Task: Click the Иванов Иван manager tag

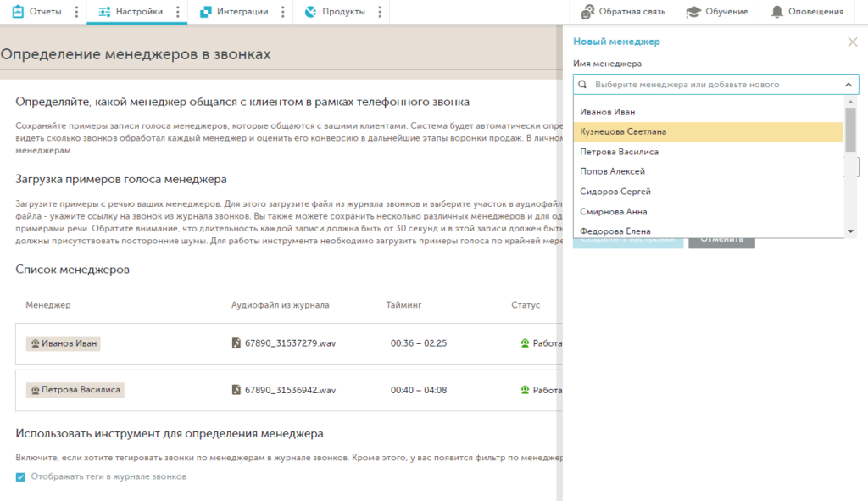Action: point(64,343)
